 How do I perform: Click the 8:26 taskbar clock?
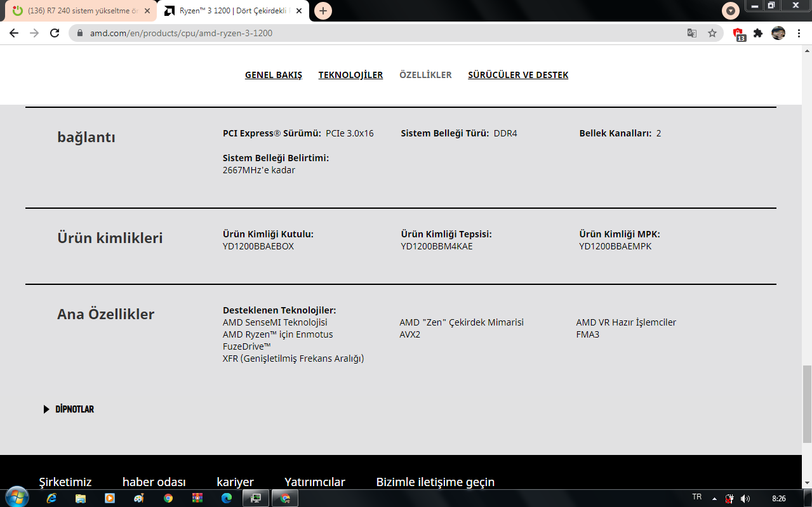[779, 498]
